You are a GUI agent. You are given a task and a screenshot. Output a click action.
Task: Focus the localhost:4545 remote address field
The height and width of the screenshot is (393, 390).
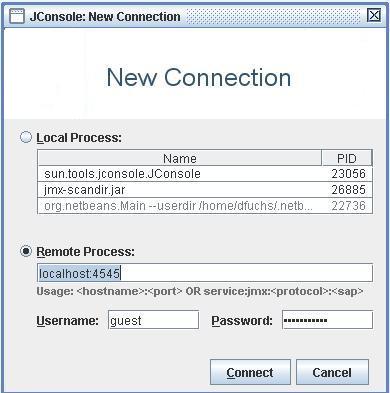click(x=205, y=273)
